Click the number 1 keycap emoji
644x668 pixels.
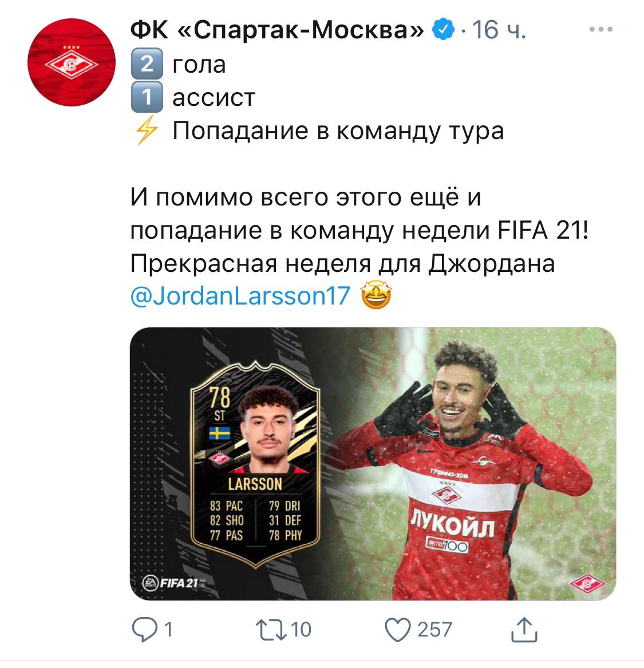pos(147,97)
